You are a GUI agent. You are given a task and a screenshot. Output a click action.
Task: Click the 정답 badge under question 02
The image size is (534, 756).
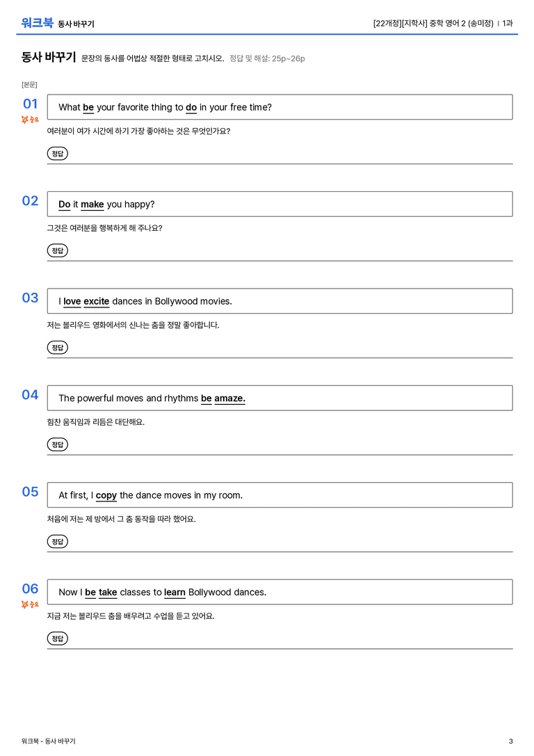pos(57,250)
